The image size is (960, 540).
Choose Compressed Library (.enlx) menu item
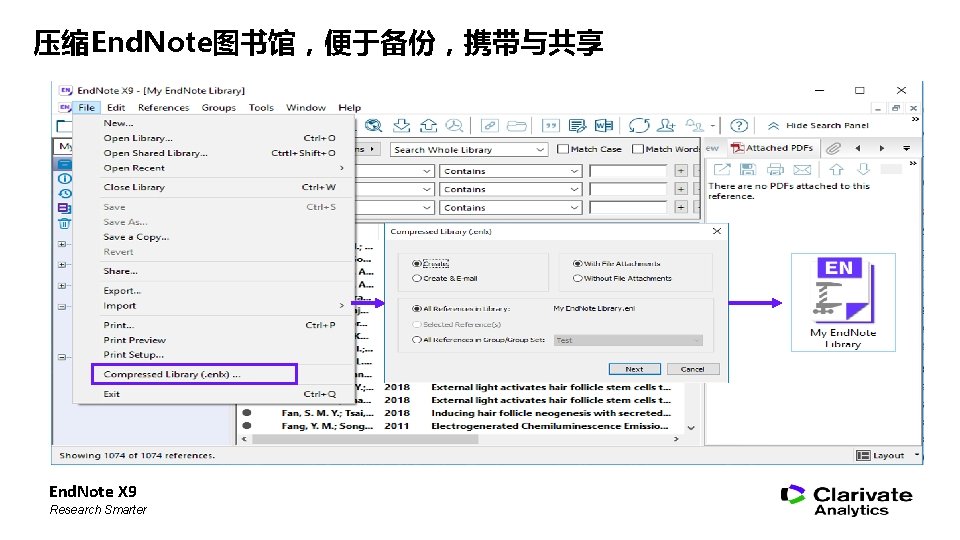pos(194,374)
